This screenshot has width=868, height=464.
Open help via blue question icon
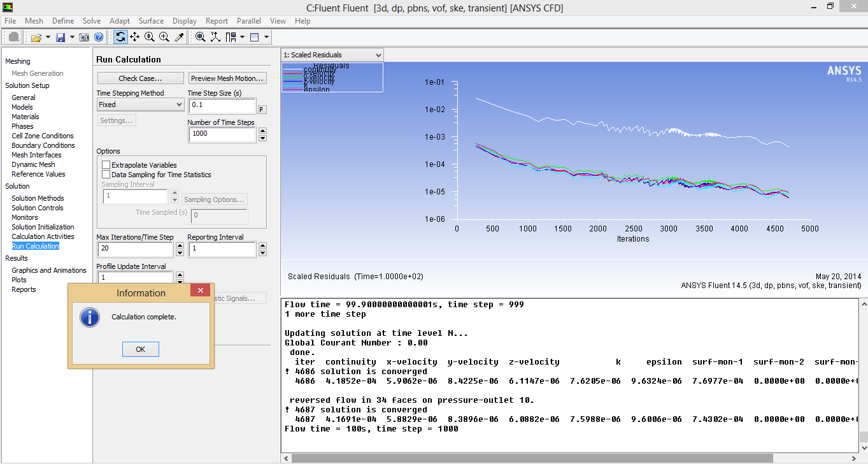pyautogui.click(x=99, y=38)
